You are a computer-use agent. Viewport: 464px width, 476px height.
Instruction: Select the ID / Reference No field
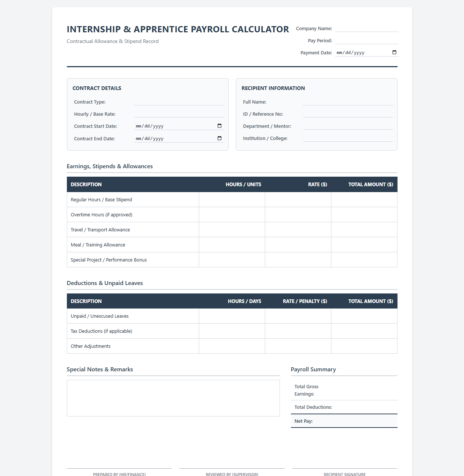pyautogui.click(x=348, y=114)
